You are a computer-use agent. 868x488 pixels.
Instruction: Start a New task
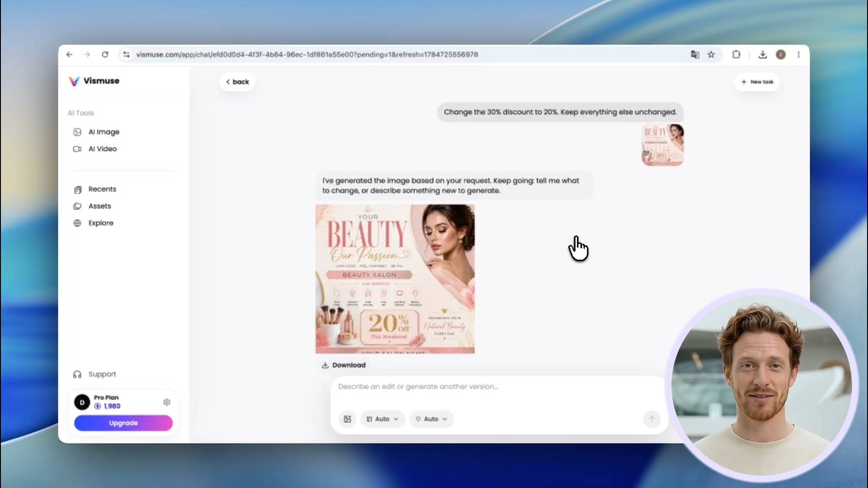(x=757, y=82)
